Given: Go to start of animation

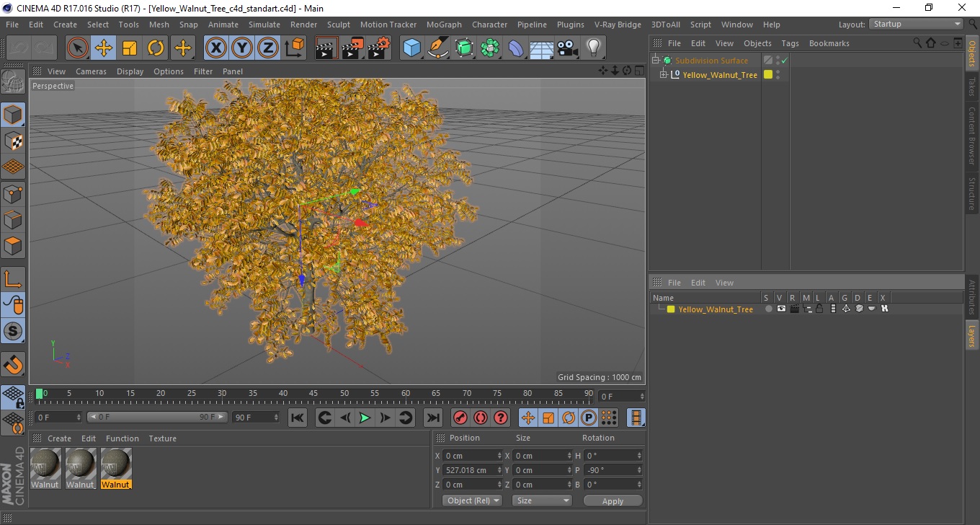Looking at the screenshot, I should coord(298,418).
